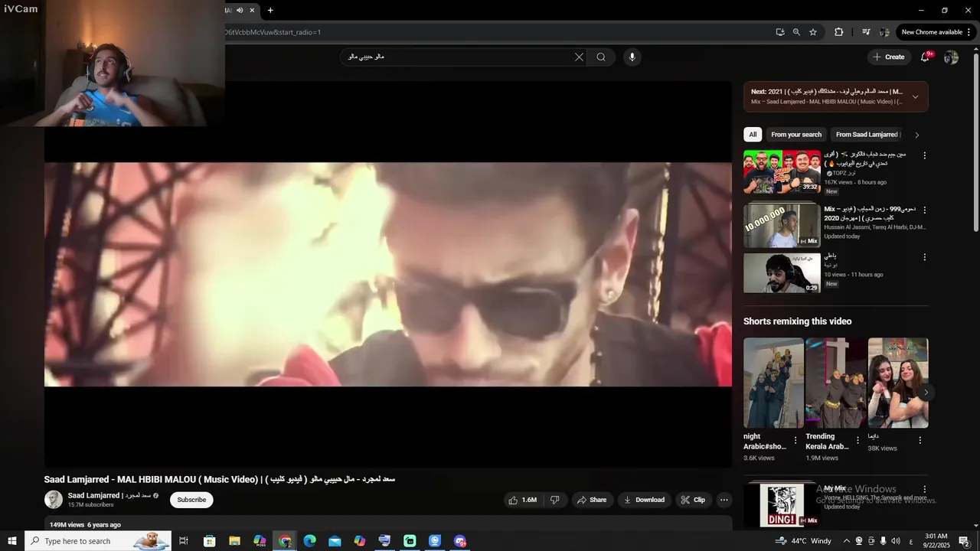Bookmark this page with the star icon
The image size is (980, 551).
(813, 32)
